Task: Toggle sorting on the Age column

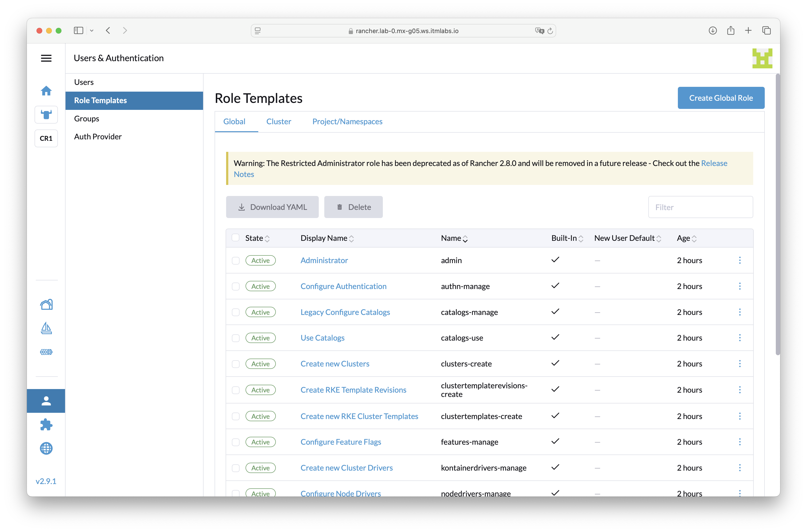Action: pos(686,238)
